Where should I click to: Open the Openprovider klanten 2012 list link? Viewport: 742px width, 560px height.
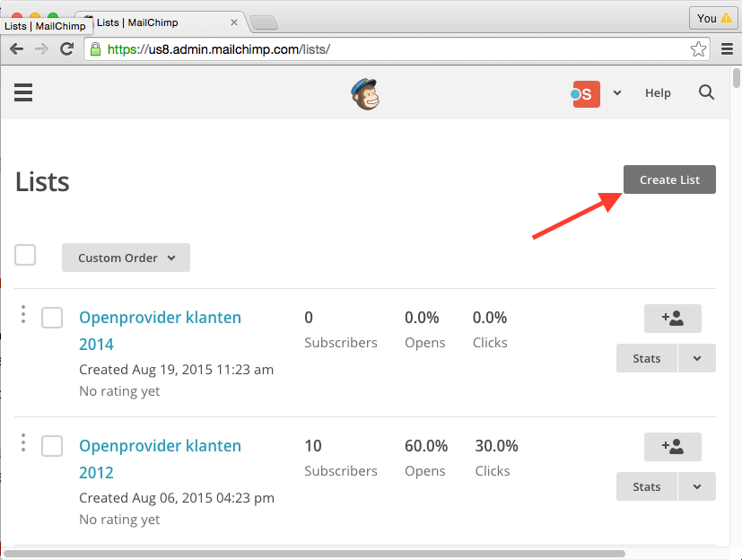pos(160,459)
